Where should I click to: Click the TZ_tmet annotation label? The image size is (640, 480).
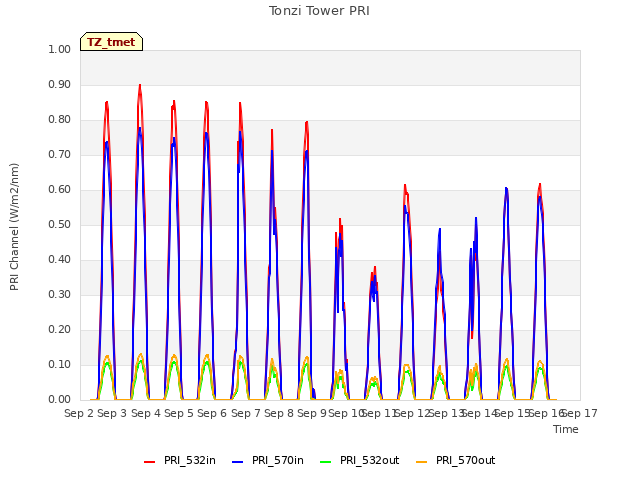(x=111, y=42)
